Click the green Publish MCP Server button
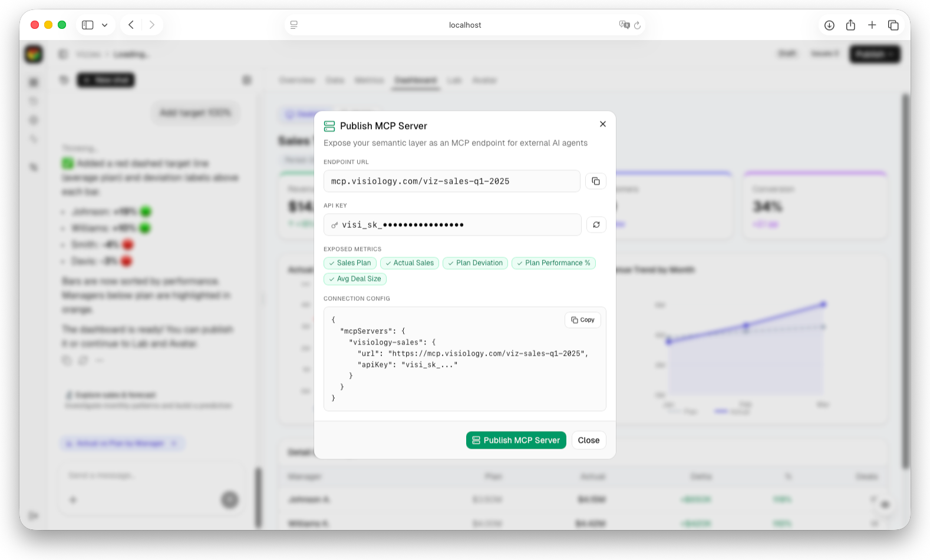 click(x=516, y=440)
